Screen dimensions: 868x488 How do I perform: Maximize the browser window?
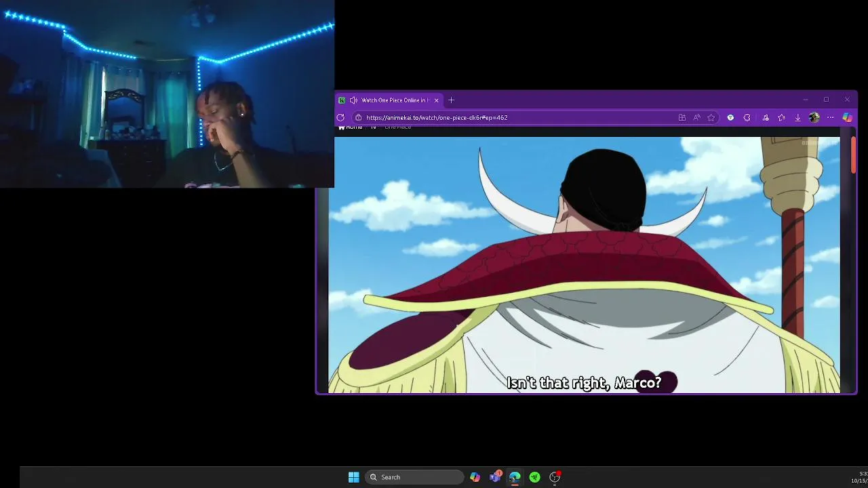[826, 100]
